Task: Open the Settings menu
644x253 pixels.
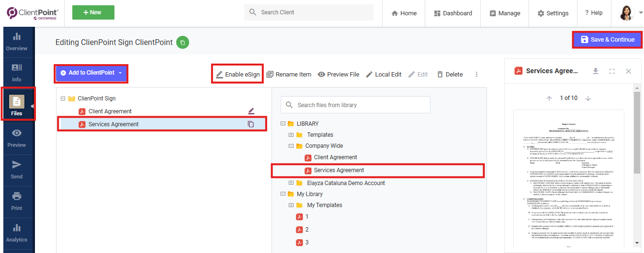Action: [553, 13]
